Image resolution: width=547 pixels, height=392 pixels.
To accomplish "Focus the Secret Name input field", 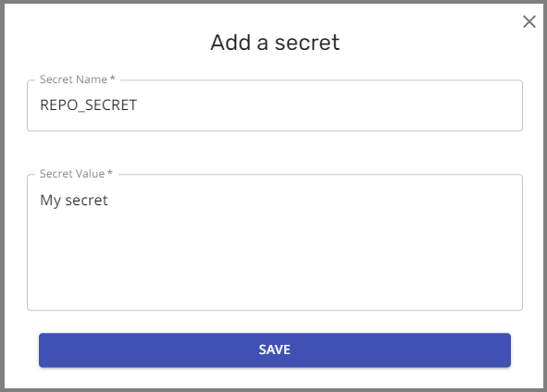I will (x=275, y=105).
